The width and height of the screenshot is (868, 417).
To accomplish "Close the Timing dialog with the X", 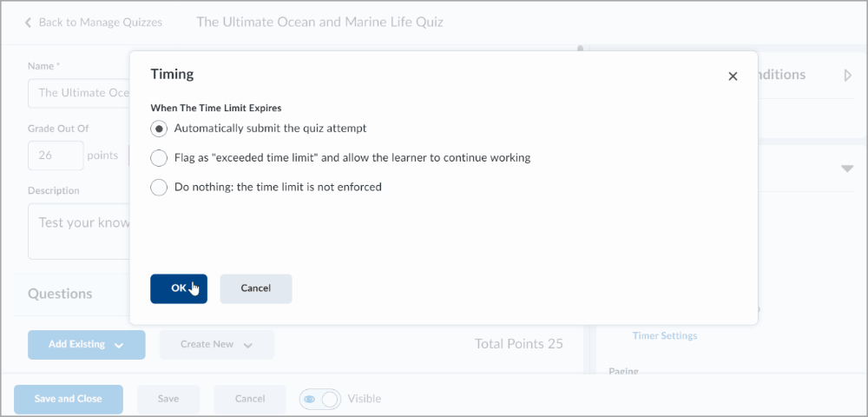I will 733,76.
